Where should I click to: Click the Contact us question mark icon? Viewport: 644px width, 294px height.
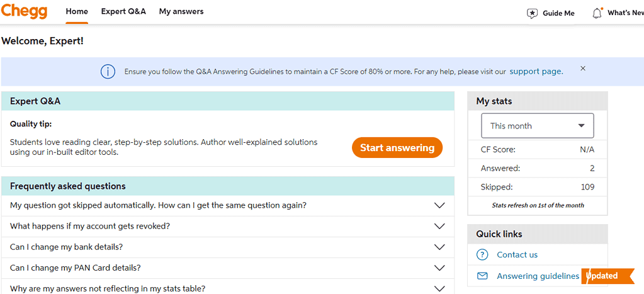coord(482,254)
